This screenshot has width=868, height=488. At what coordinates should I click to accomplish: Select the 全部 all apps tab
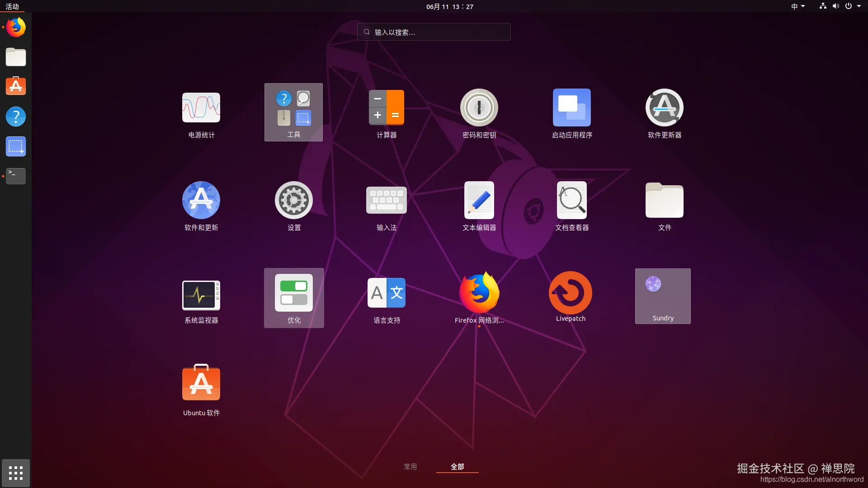click(457, 466)
